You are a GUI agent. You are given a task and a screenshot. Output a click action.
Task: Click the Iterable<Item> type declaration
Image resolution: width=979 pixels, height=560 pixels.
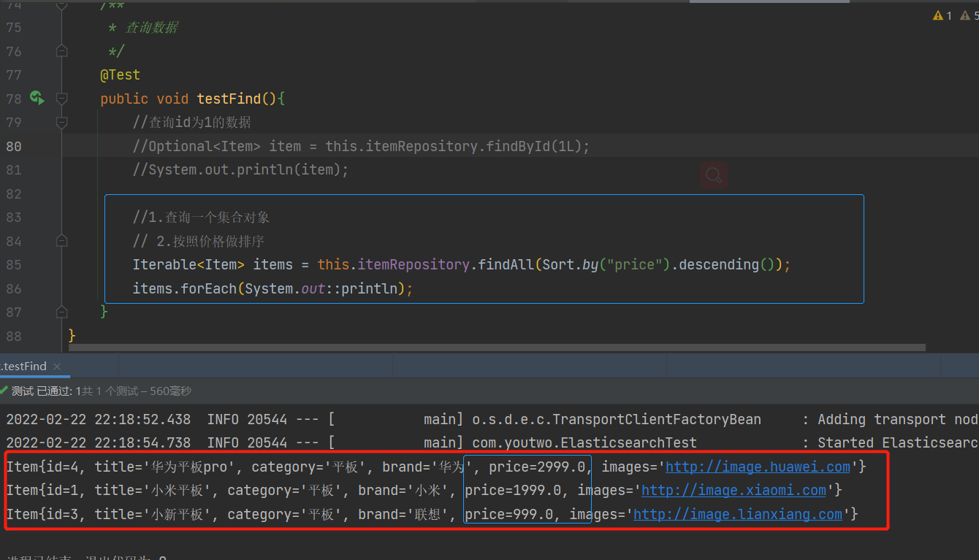coord(188,264)
